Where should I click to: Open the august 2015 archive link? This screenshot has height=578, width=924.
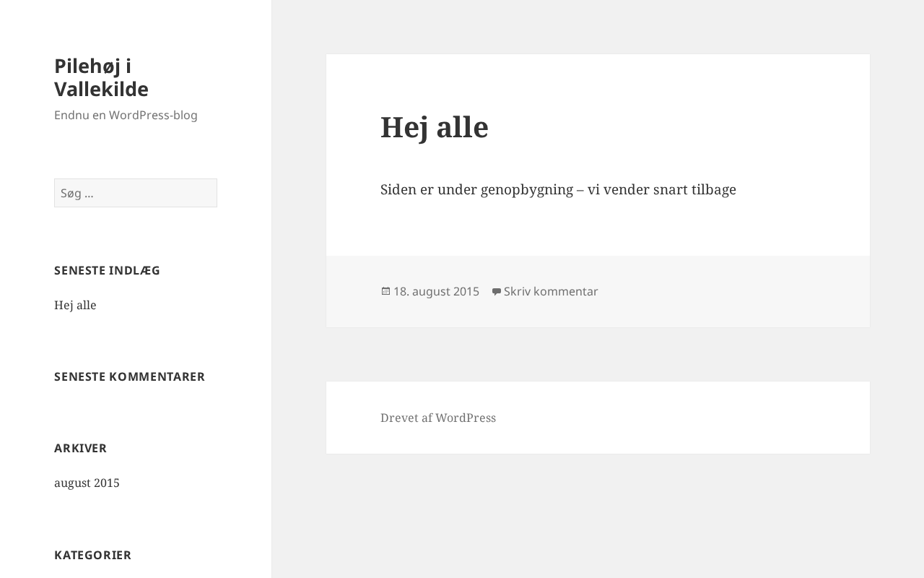pyautogui.click(x=87, y=483)
